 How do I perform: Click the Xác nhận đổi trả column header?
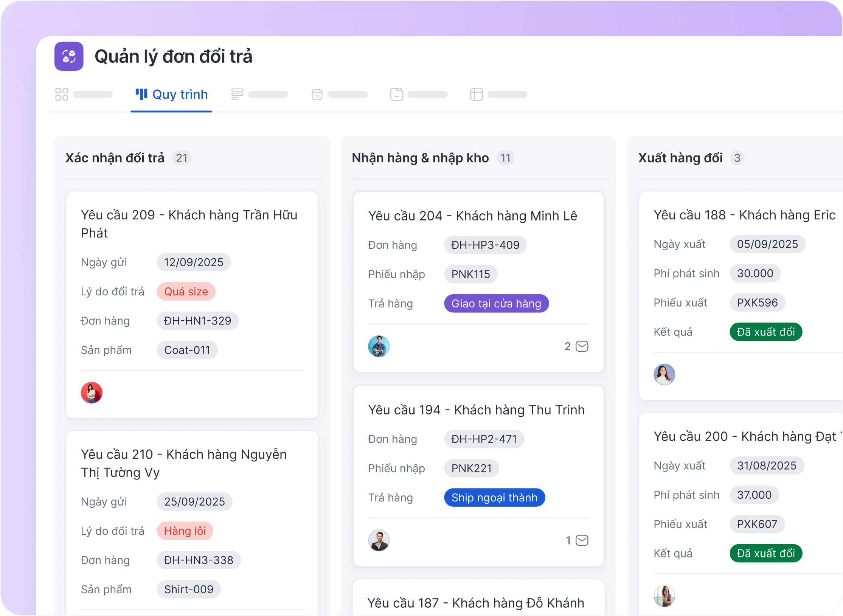coord(115,158)
